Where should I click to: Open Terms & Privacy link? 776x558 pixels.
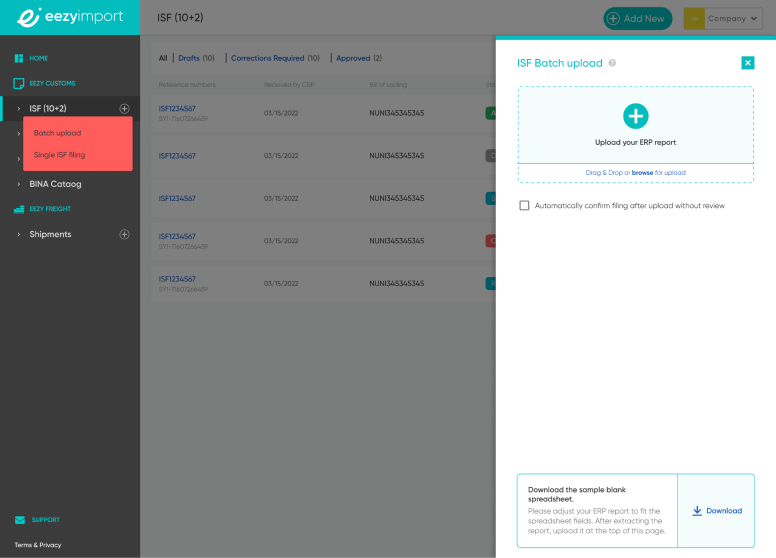[38, 545]
